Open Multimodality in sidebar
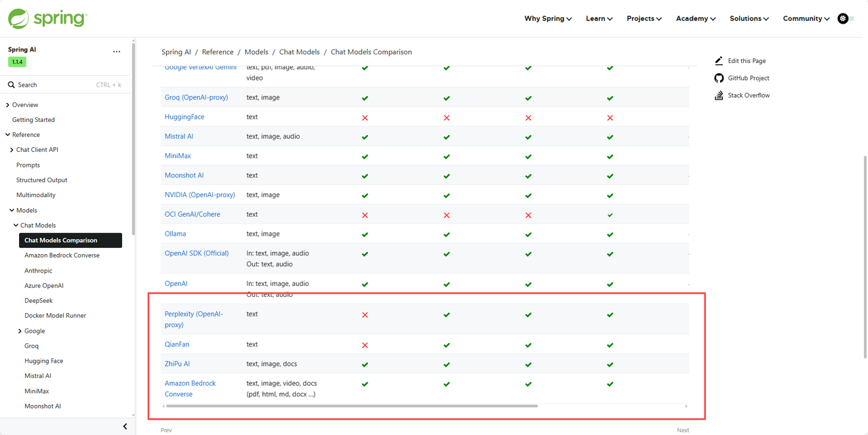The width and height of the screenshot is (868, 435). click(36, 195)
